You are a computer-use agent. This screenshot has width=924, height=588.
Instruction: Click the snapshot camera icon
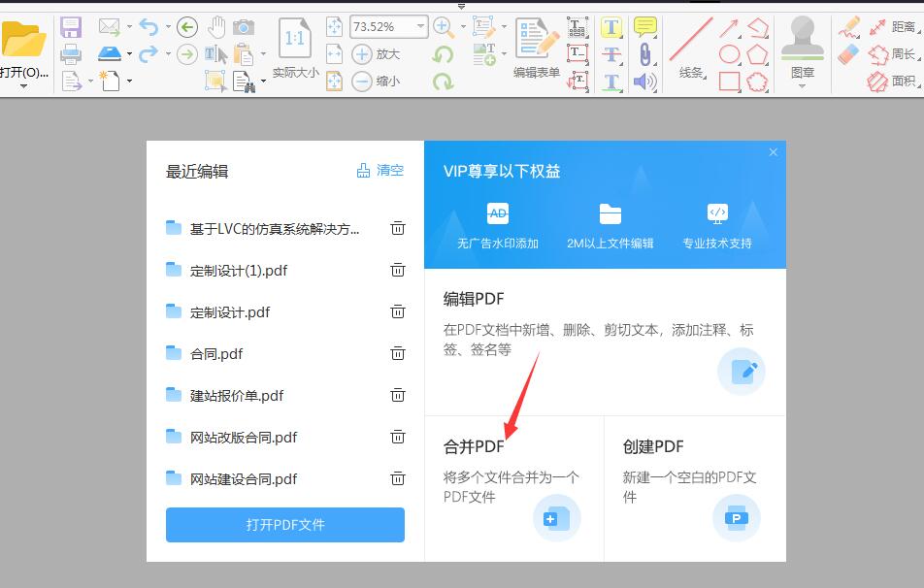pos(244,27)
